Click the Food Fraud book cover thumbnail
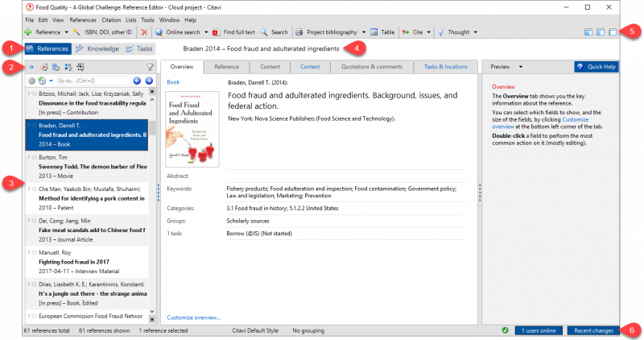Screen dimensions: 644x340 192,129
